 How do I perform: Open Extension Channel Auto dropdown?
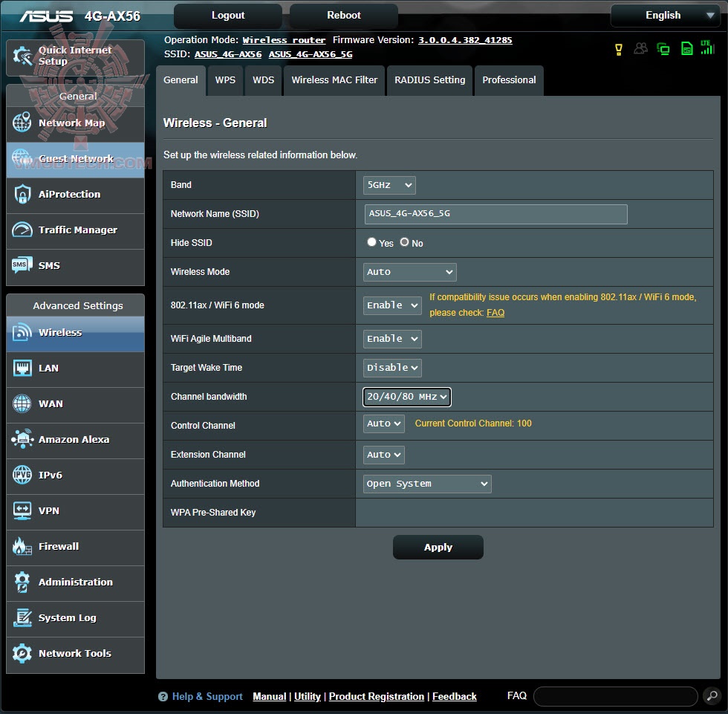[x=383, y=455]
